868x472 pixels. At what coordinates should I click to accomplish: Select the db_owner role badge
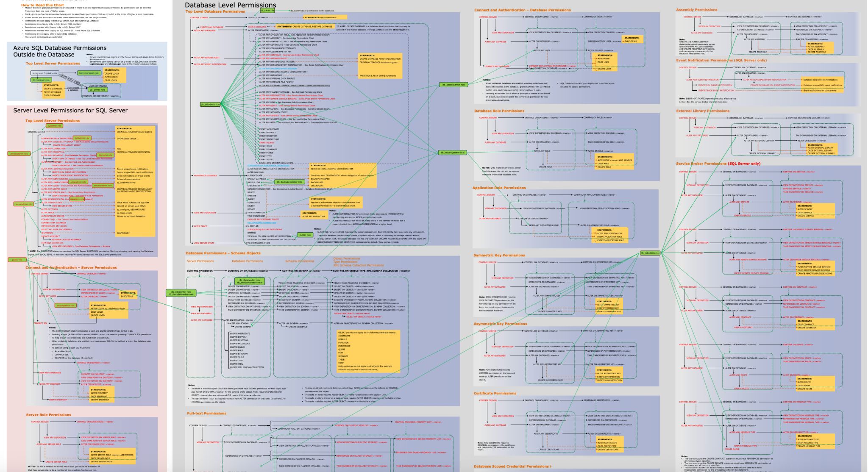(x=267, y=11)
